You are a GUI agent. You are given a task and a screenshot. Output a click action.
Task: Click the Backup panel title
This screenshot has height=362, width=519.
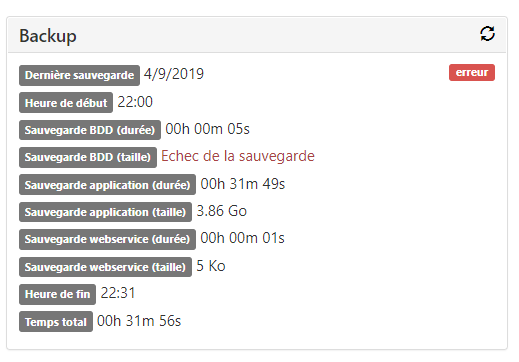coord(48,35)
